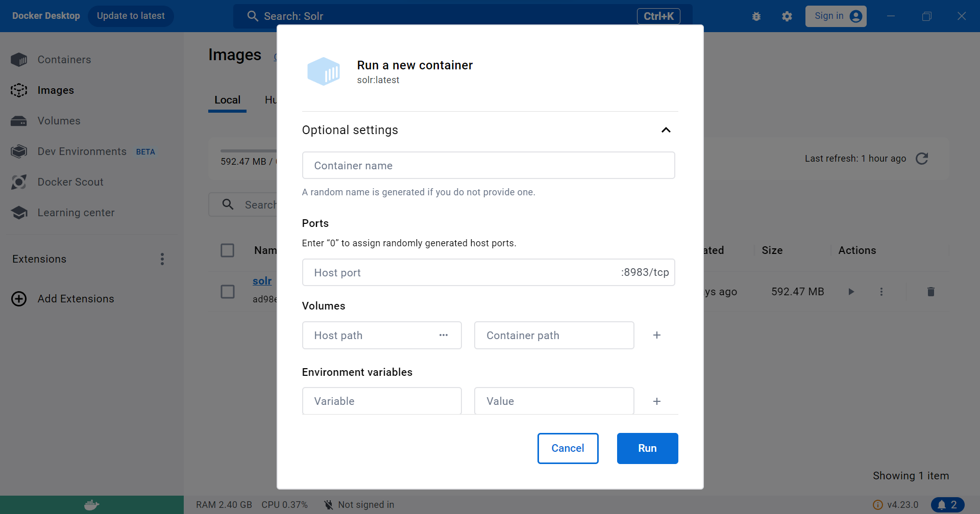
Task: Click the Docker whale status icon
Action: 92,505
